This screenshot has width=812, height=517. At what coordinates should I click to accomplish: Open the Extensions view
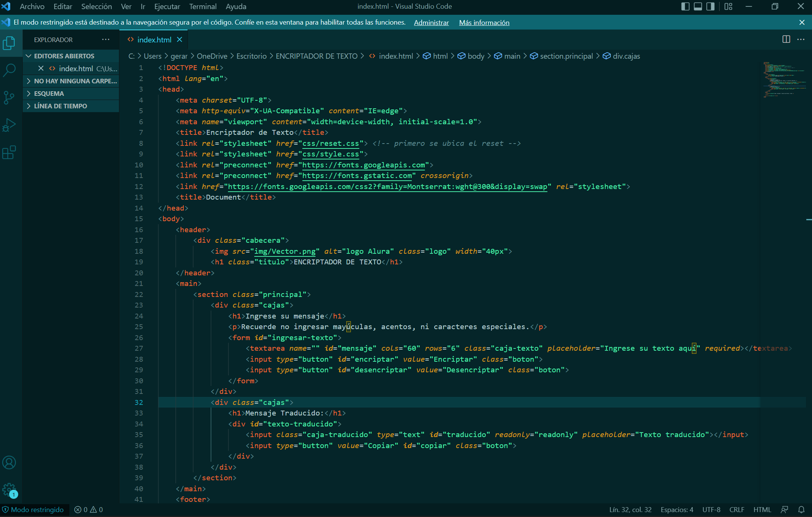[9, 152]
